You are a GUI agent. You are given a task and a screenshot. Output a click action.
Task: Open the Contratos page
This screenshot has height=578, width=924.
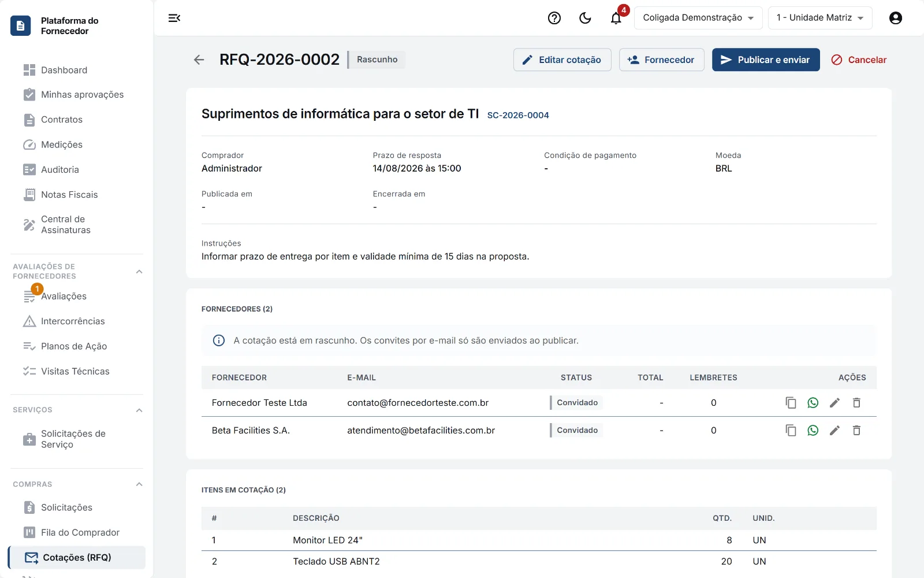(77, 120)
